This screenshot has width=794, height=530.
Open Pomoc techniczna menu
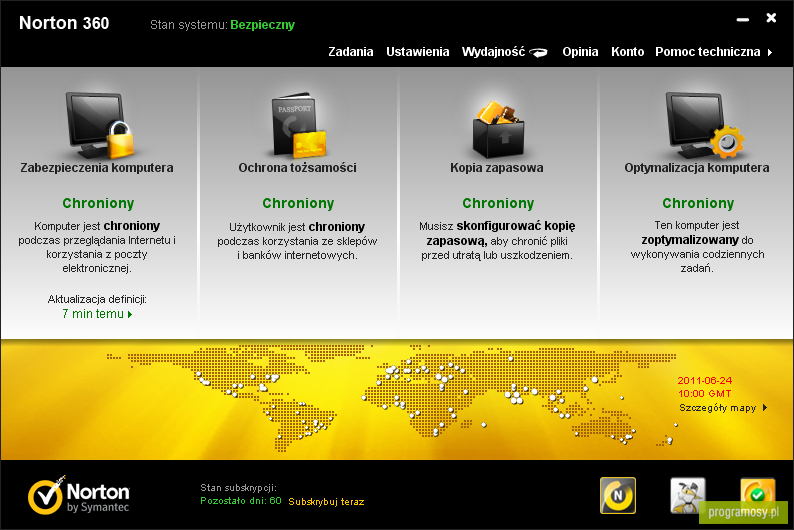(x=707, y=52)
